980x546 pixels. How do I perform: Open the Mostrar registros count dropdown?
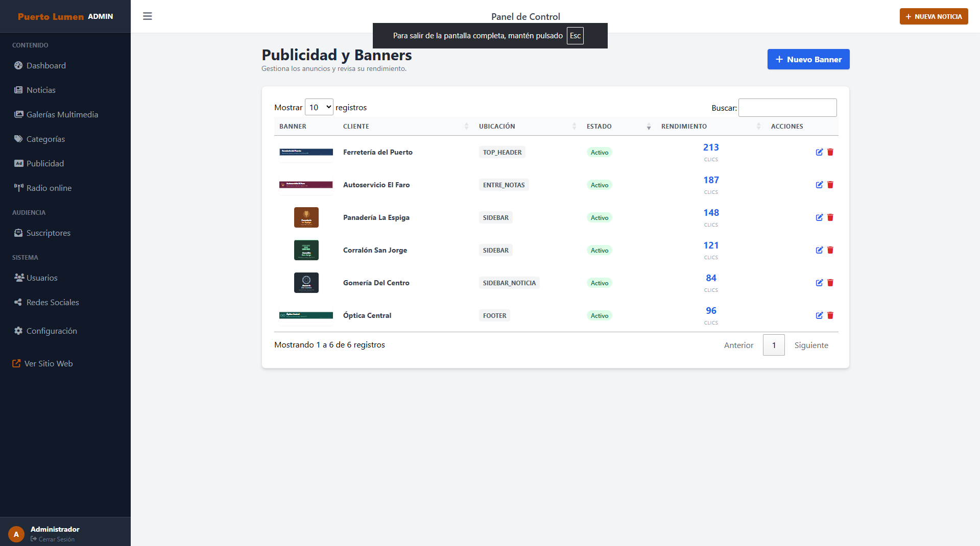click(x=319, y=107)
